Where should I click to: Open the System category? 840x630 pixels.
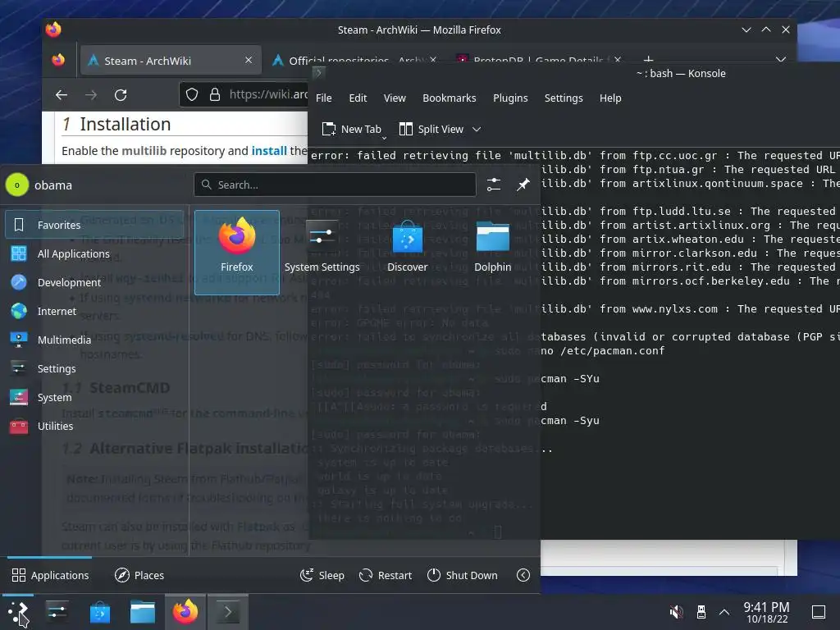click(94, 398)
